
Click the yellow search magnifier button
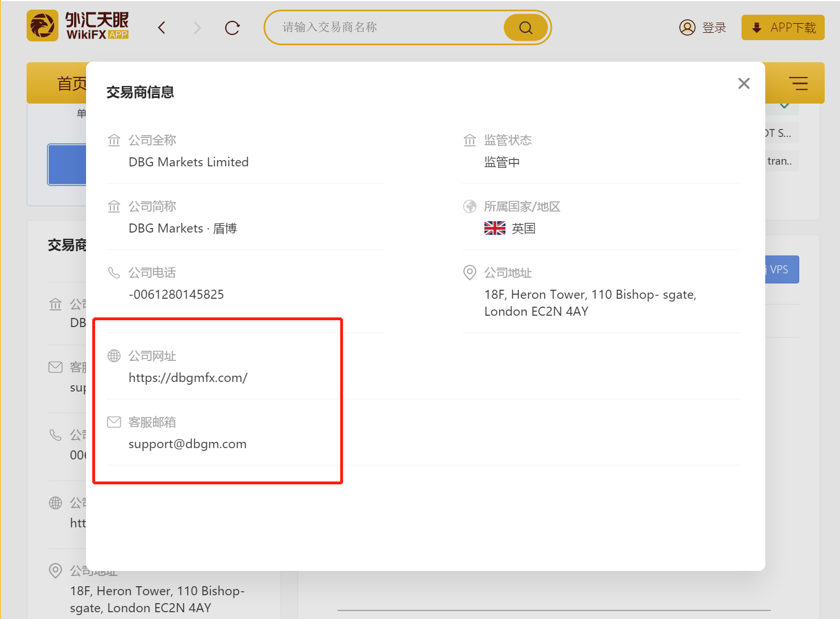(x=526, y=28)
